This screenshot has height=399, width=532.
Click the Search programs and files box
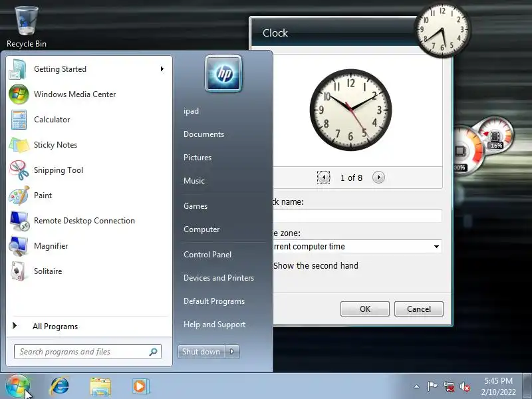(x=88, y=352)
